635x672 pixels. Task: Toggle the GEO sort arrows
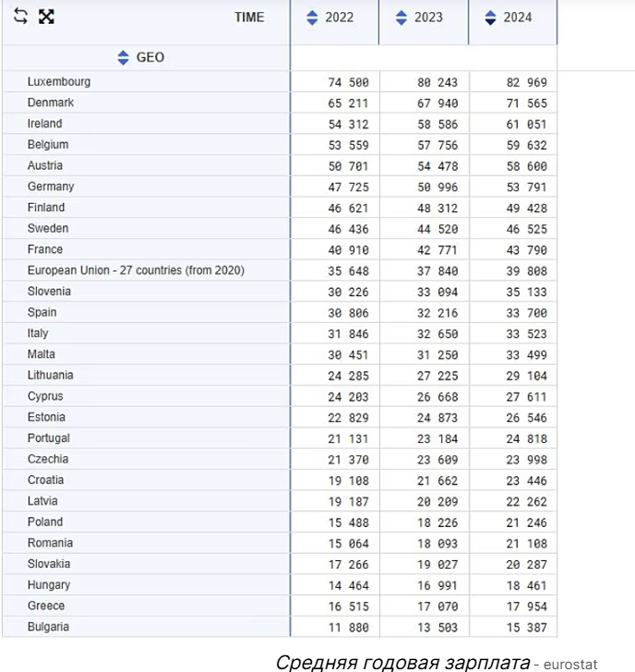coord(124,57)
